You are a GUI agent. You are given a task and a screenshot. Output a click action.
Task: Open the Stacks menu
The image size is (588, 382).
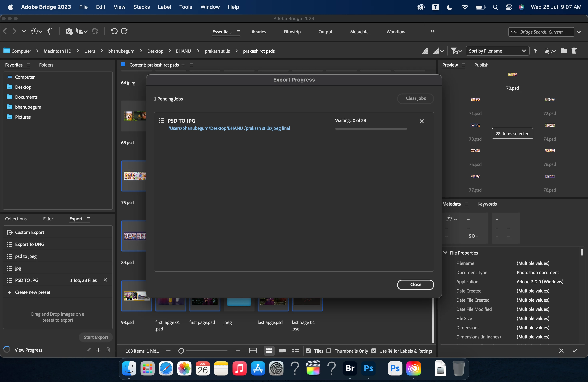(142, 7)
